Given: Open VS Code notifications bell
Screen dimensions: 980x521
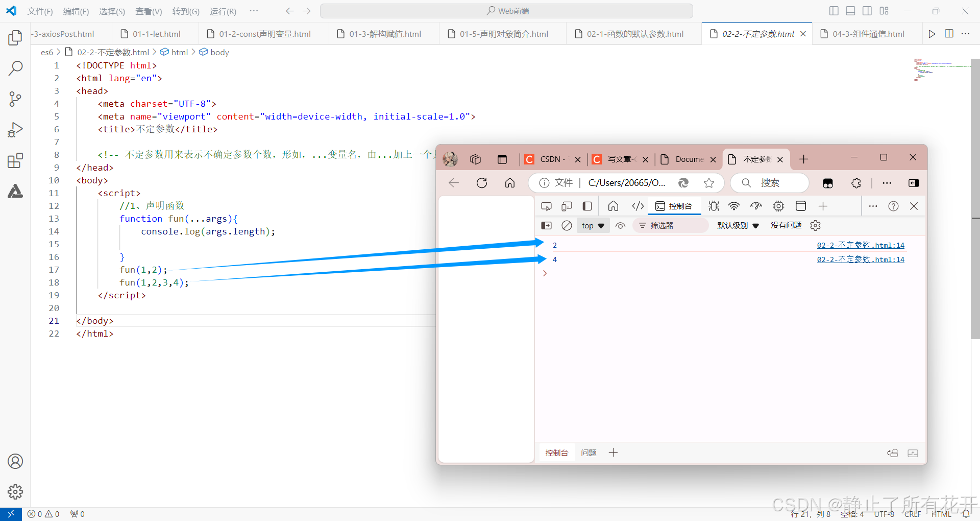Looking at the screenshot, I should pyautogui.click(x=966, y=514).
